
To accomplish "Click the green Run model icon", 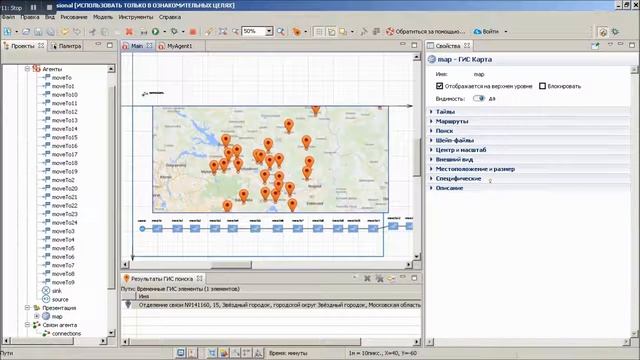I will [156, 31].
